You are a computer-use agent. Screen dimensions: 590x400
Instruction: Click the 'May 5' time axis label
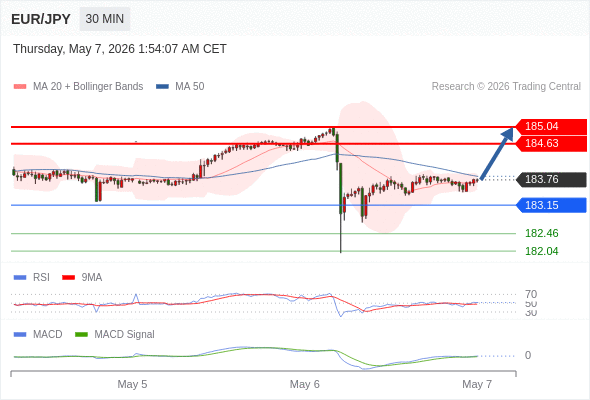(132, 384)
